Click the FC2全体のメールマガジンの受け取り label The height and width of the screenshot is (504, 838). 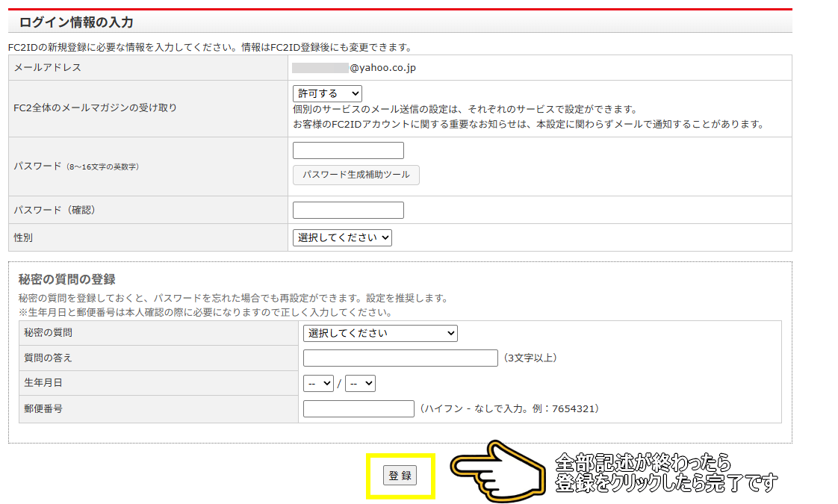pyautogui.click(x=96, y=108)
